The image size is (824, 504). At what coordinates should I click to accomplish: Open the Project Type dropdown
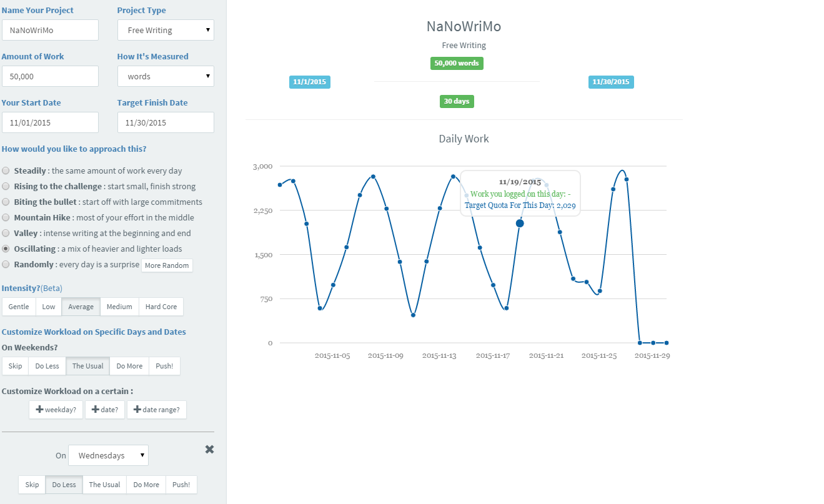pyautogui.click(x=166, y=30)
